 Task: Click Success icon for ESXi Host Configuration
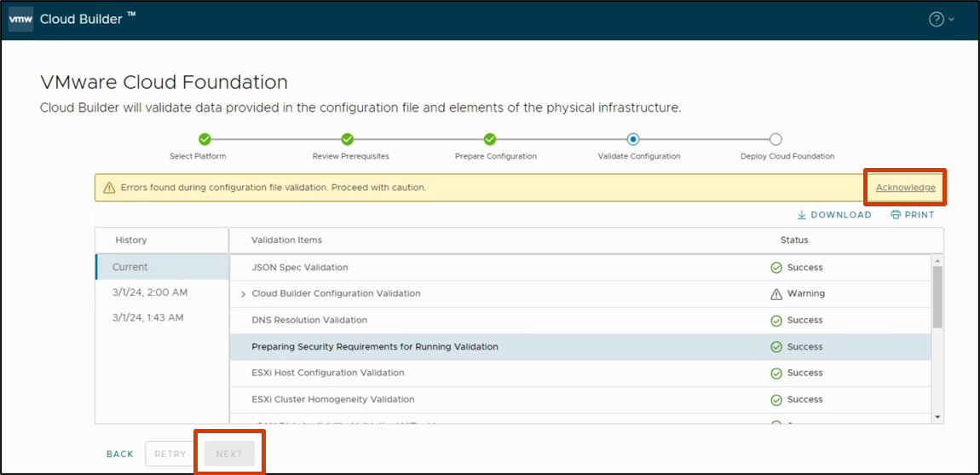776,373
